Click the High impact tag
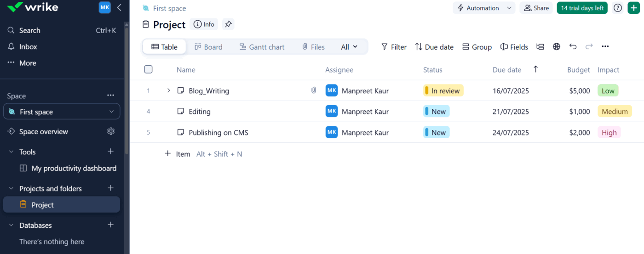Image resolution: width=644 pixels, height=254 pixels. tap(609, 132)
